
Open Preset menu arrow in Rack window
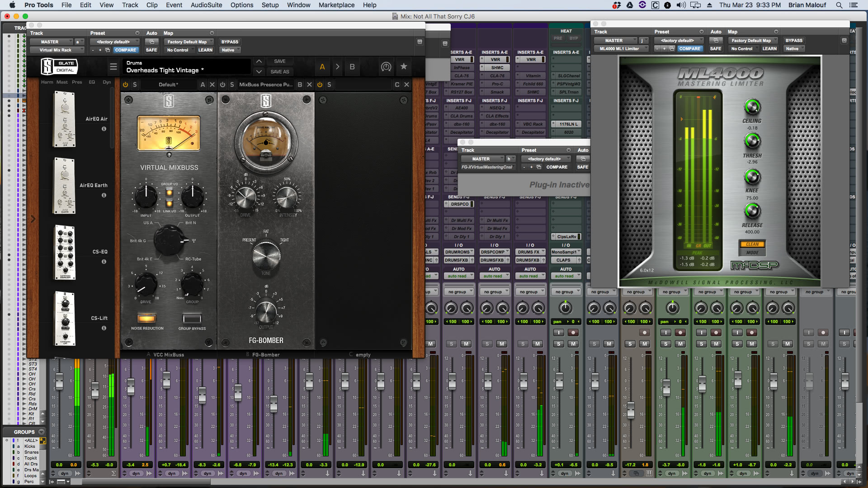tap(137, 33)
